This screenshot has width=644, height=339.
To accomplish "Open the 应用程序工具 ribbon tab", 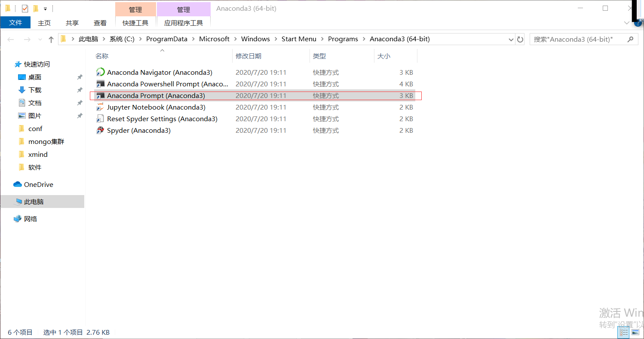I will 184,23.
